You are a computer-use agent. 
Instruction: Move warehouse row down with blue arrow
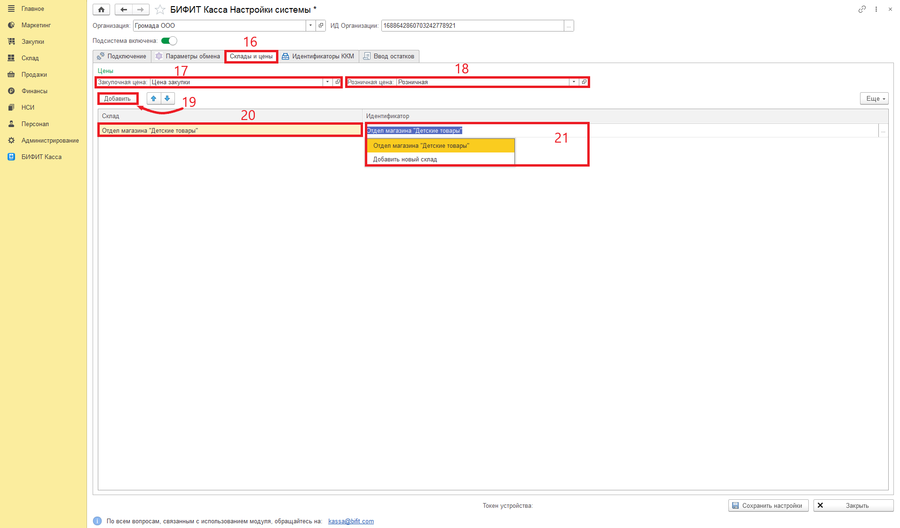point(167,99)
